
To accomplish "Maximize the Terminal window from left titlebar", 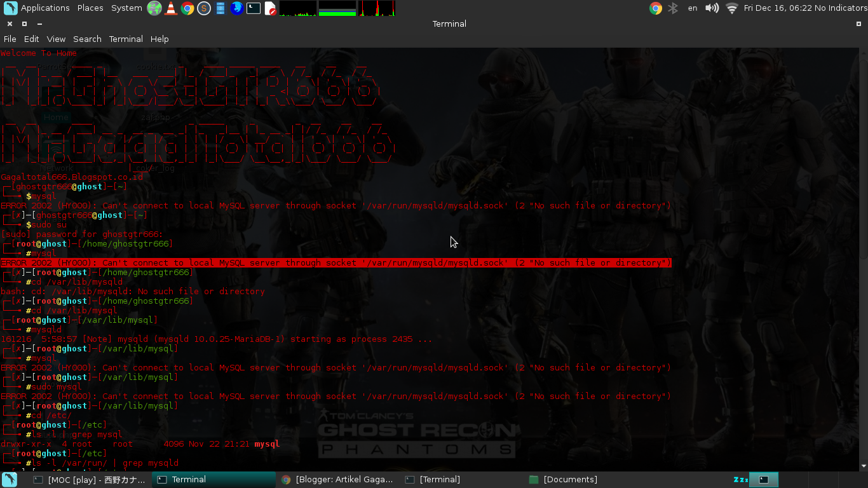I will [x=24, y=24].
